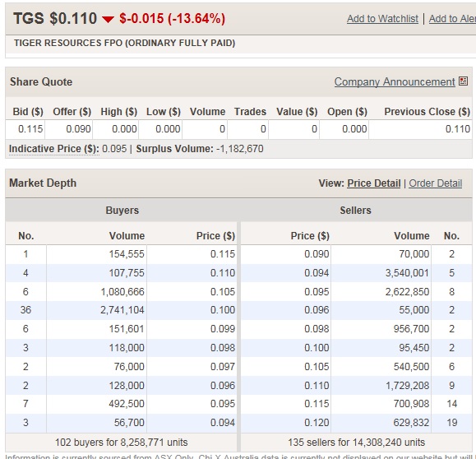This screenshot has height=459, width=476.
Task: Click the Value ($) column header
Action: pos(297,112)
